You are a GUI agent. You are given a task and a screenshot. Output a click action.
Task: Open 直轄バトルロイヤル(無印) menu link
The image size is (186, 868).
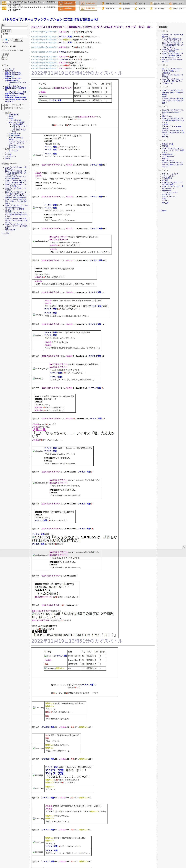(x=14, y=94)
